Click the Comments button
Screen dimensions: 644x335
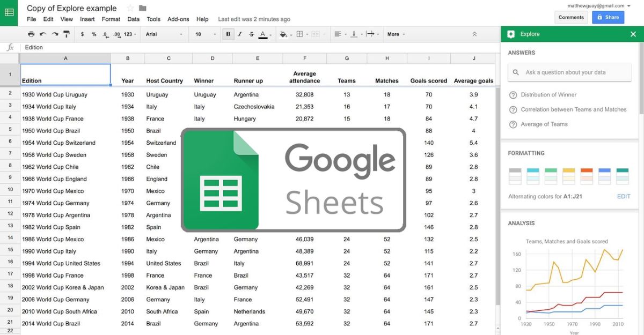pos(571,17)
